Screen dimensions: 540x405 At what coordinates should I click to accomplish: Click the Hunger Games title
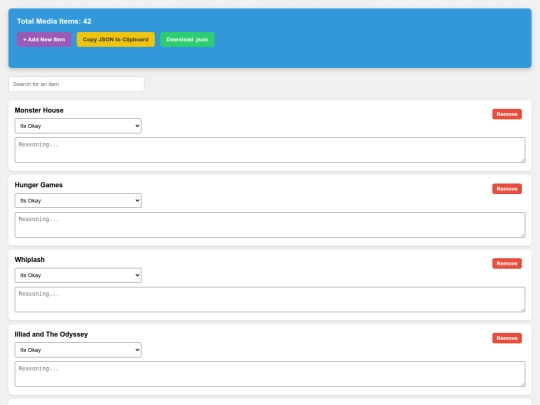point(39,185)
